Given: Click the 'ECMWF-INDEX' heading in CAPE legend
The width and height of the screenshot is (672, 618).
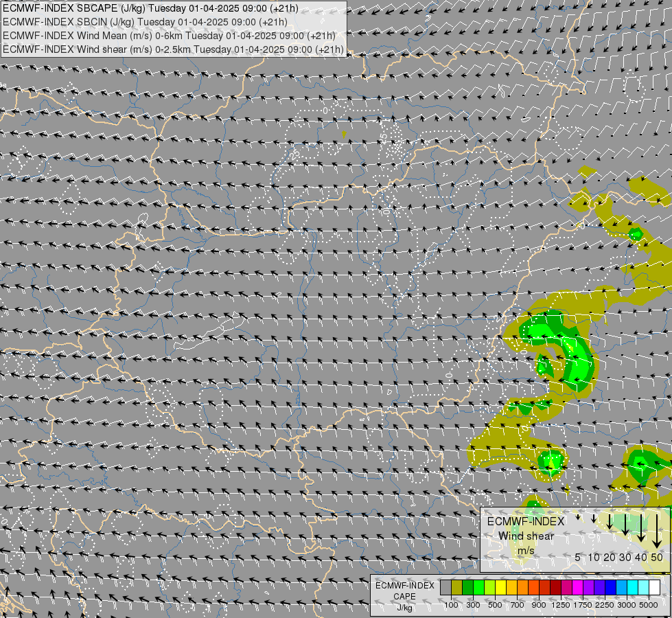Looking at the screenshot, I should pyautogui.click(x=404, y=586).
